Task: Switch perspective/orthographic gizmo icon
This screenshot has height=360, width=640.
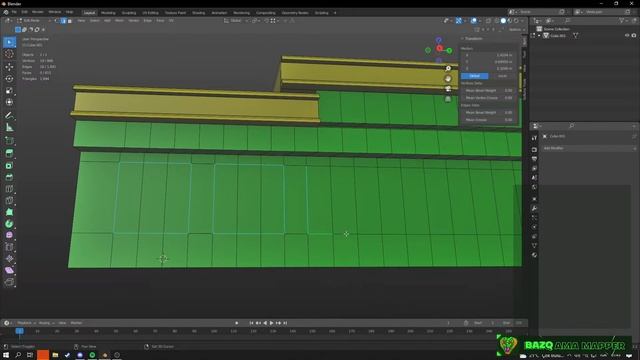Action: point(448,99)
